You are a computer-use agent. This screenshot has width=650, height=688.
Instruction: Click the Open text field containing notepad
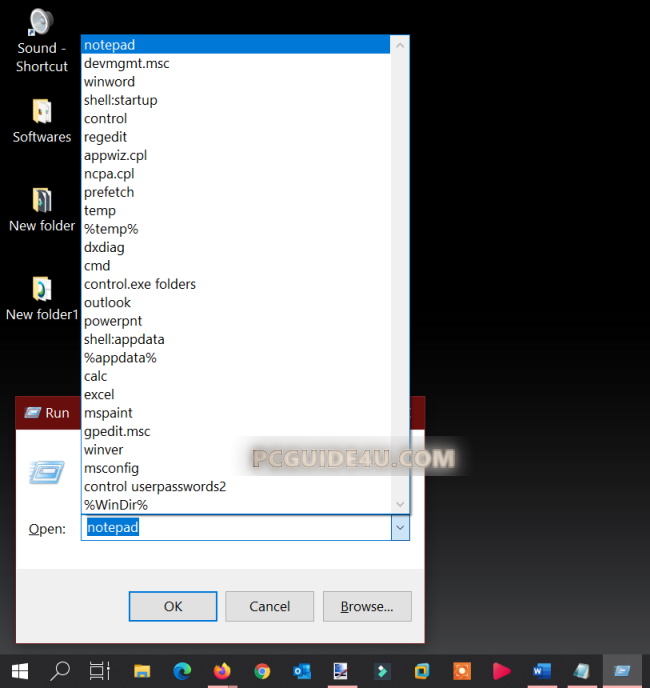coord(236,527)
